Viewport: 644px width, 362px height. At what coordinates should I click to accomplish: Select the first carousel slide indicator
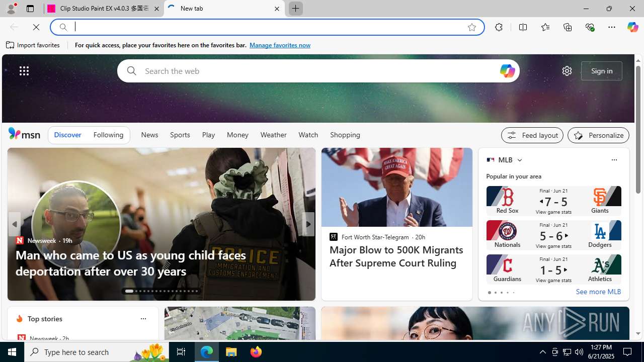pyautogui.click(x=129, y=291)
